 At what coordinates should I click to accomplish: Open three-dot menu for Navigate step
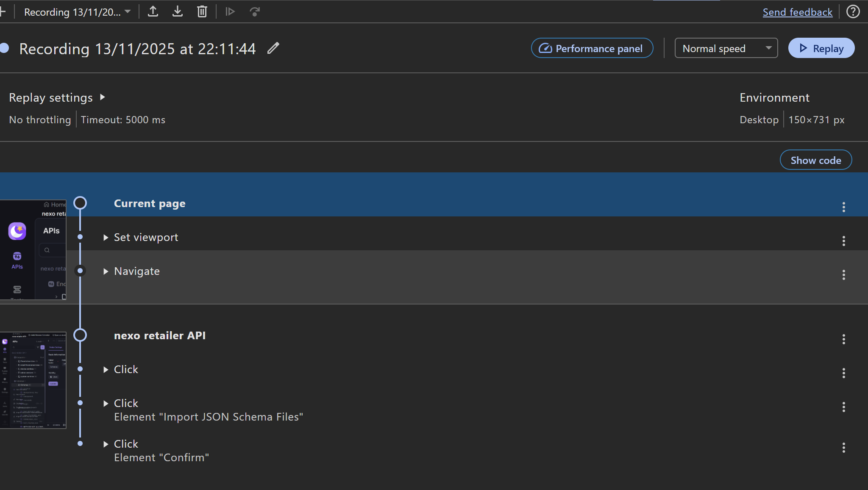tap(843, 275)
